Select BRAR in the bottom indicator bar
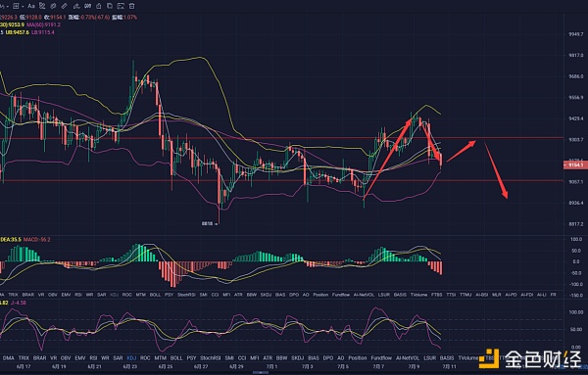Screen dimensions: 588x375 pyautogui.click(x=39, y=358)
